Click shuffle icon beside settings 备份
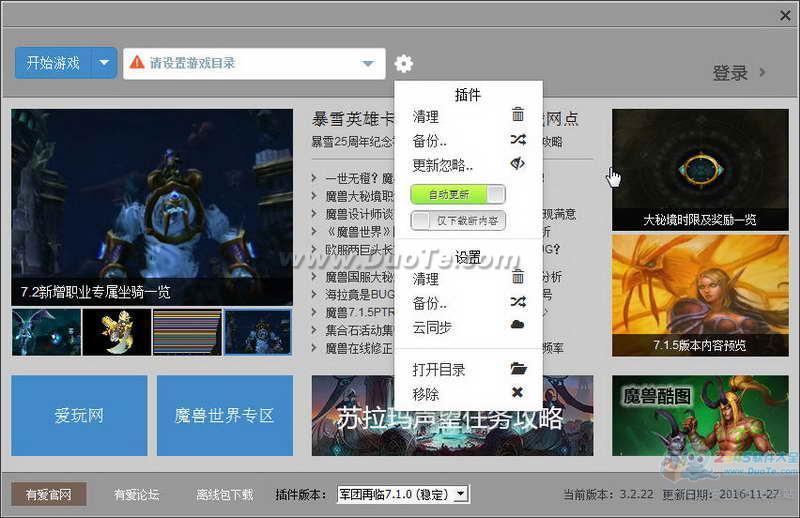 pyautogui.click(x=518, y=302)
